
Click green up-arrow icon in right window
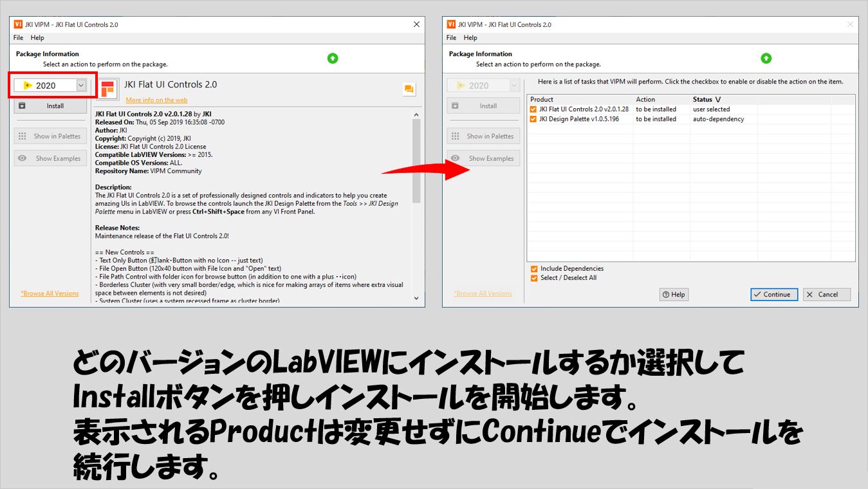click(x=766, y=58)
